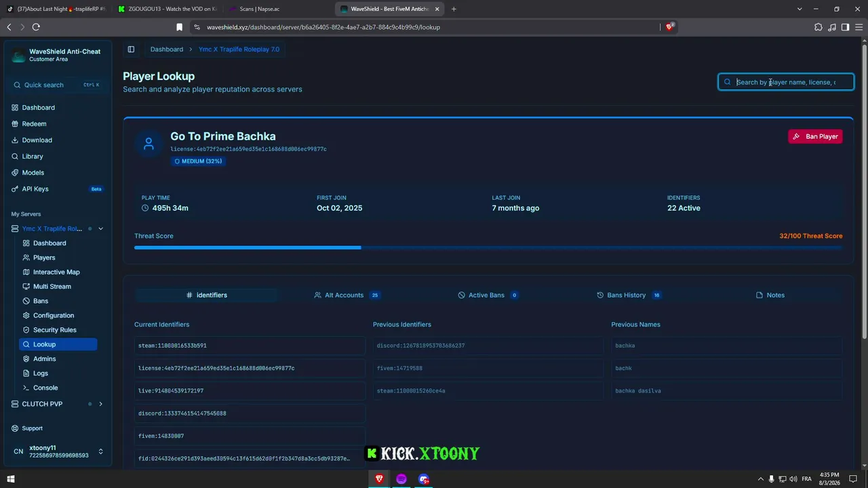Open the Dashboard link in the top sidebar

(x=38, y=108)
